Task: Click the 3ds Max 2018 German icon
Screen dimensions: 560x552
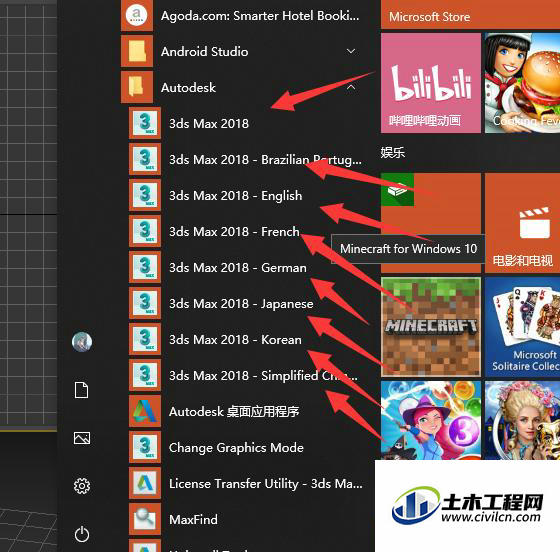Action: (x=145, y=267)
